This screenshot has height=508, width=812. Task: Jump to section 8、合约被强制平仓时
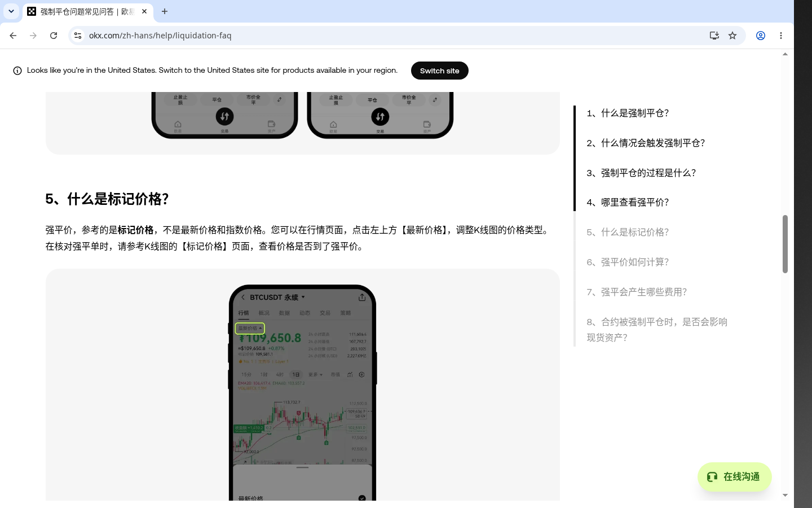pos(657,330)
